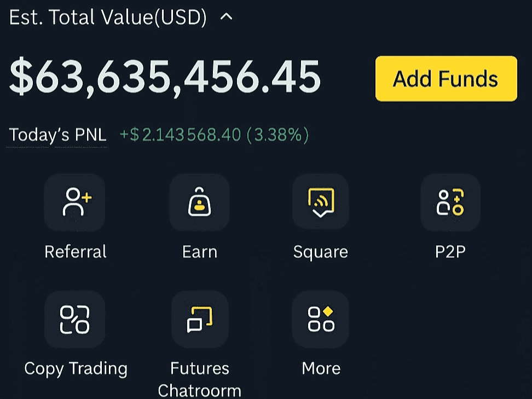This screenshot has width=532, height=399.
Task: Tap the P2P text label
Action: (x=450, y=252)
